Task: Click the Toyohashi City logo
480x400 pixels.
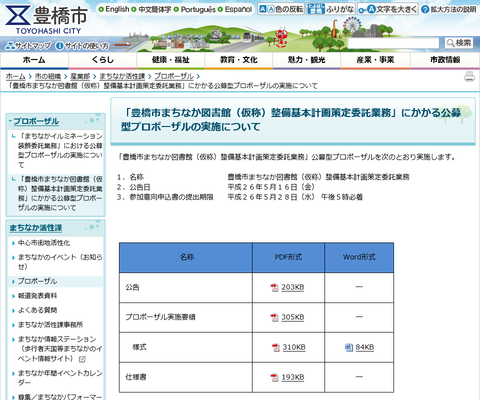Action: pos(46,19)
